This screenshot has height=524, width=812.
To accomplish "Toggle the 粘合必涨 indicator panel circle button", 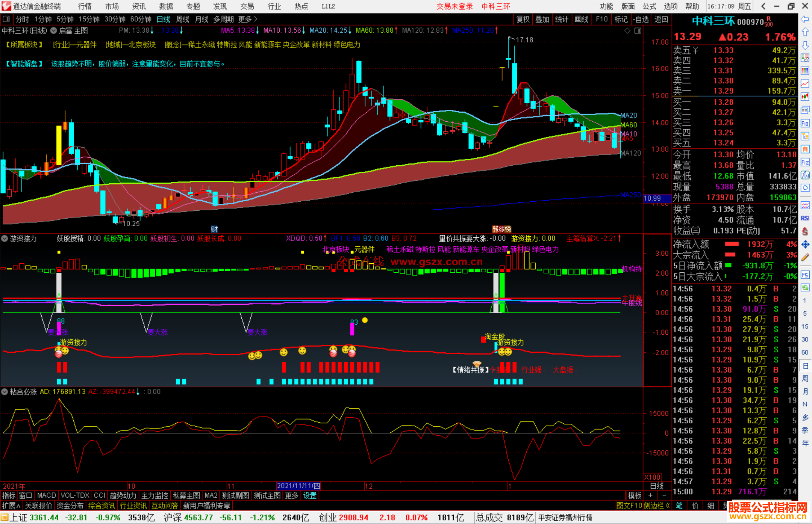I will (x=5, y=392).
